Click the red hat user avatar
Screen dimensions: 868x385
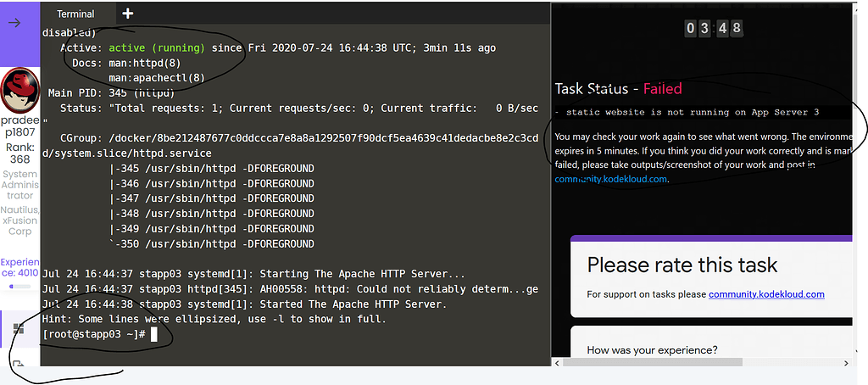click(x=19, y=89)
